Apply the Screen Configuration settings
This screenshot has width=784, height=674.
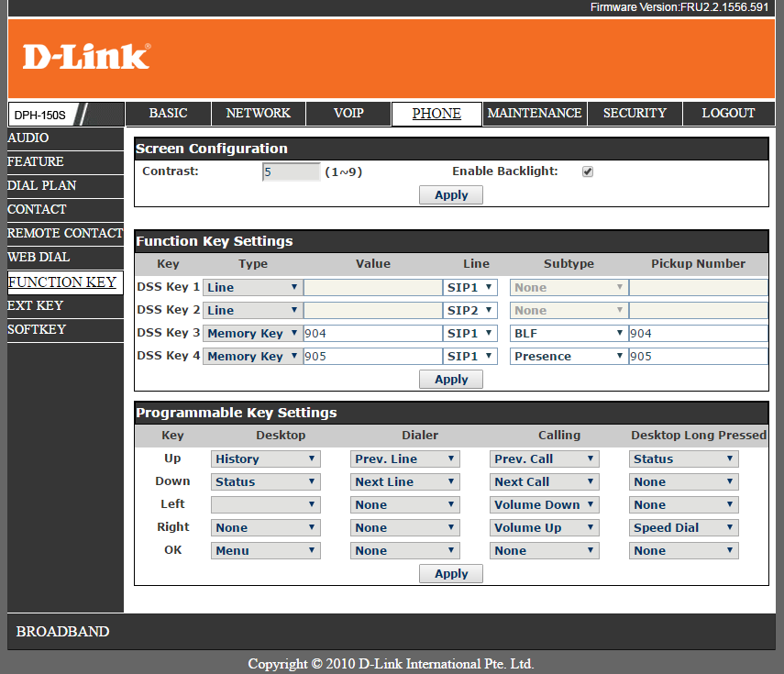pyautogui.click(x=450, y=194)
